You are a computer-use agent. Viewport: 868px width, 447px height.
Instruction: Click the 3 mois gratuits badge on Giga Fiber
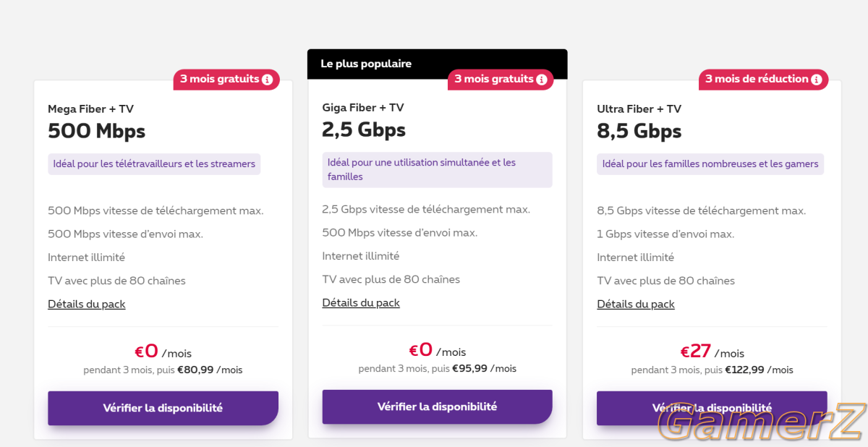[x=501, y=80]
